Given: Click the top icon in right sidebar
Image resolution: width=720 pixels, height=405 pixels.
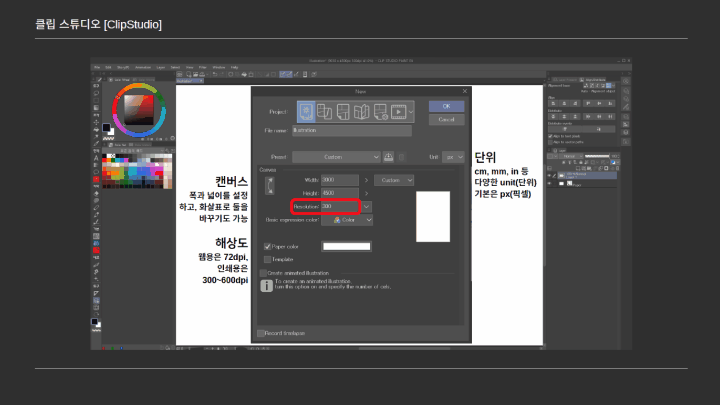Looking at the screenshot, I should [626, 81].
